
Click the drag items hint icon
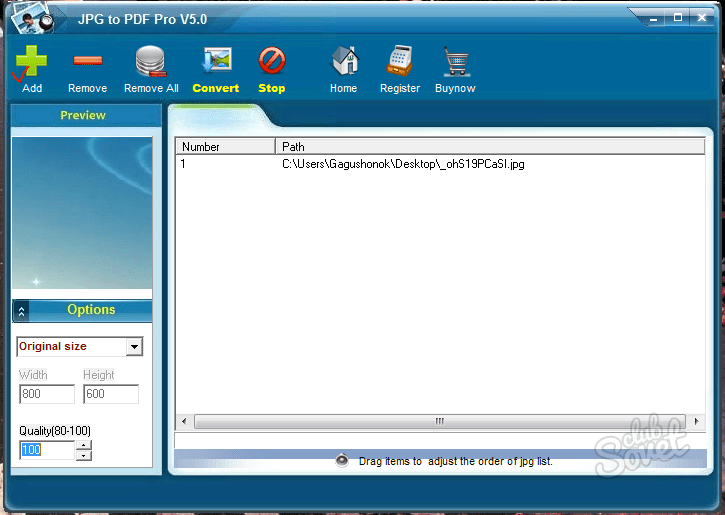tap(342, 460)
